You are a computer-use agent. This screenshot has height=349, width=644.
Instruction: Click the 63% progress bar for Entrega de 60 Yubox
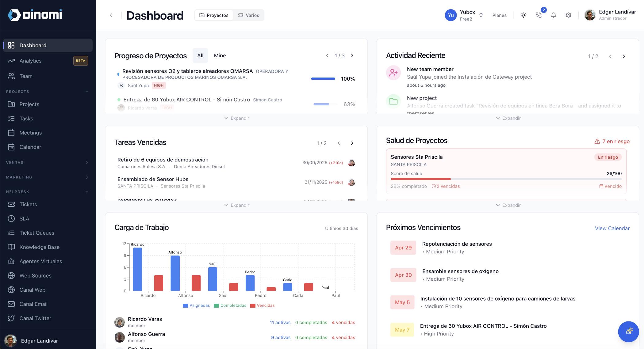tap(325, 104)
